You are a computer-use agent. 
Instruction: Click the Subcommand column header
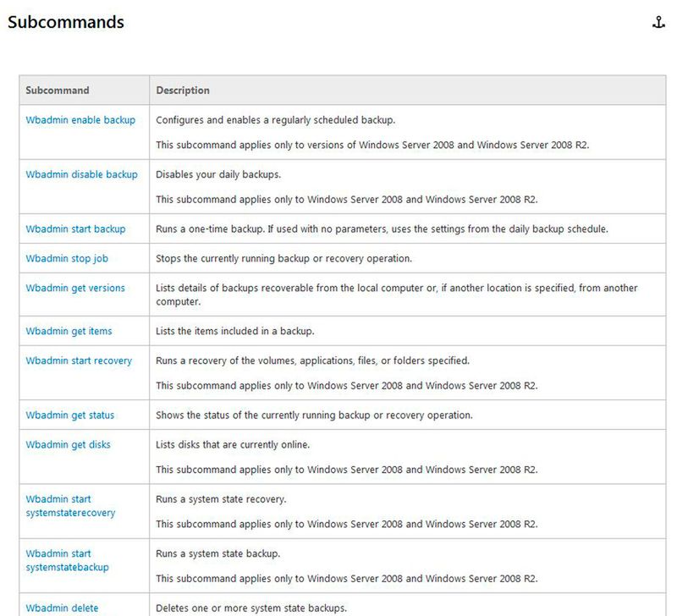pyautogui.click(x=58, y=91)
